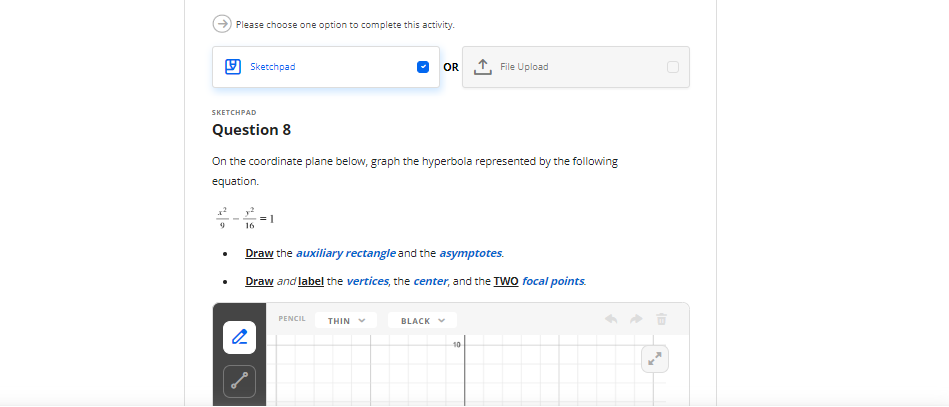Open the focal points glossary link
Image resolution: width=949 pixels, height=407 pixels.
click(553, 281)
